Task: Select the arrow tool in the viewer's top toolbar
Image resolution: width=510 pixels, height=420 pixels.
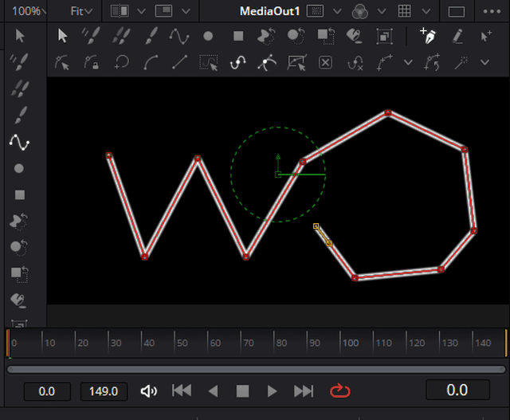Action: click(62, 35)
